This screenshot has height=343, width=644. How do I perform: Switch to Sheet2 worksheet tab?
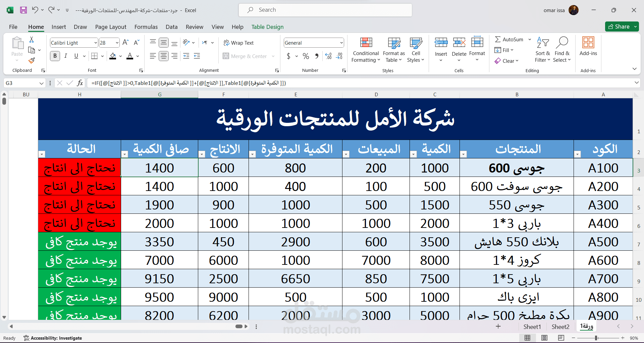point(560,327)
